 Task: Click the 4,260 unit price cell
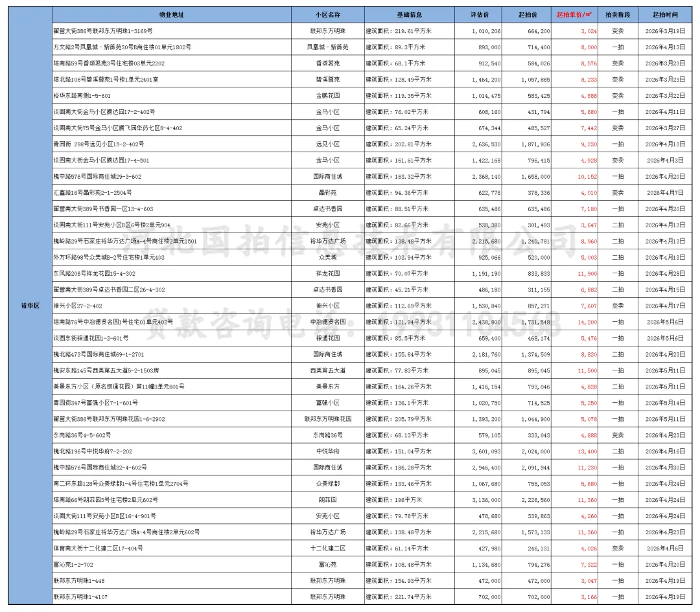574,516
